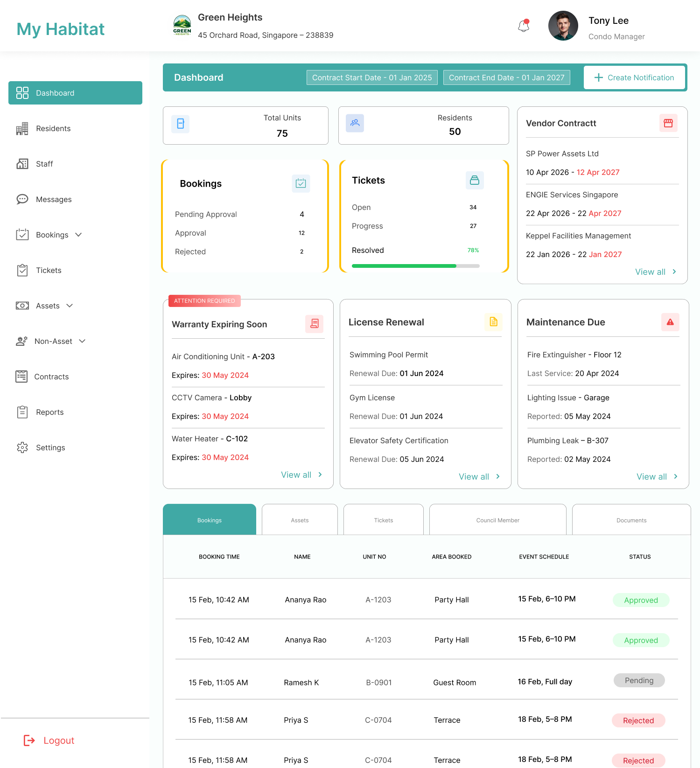The height and width of the screenshot is (768, 700).
Task: Click the Warranty View all arrow
Action: 320,475
